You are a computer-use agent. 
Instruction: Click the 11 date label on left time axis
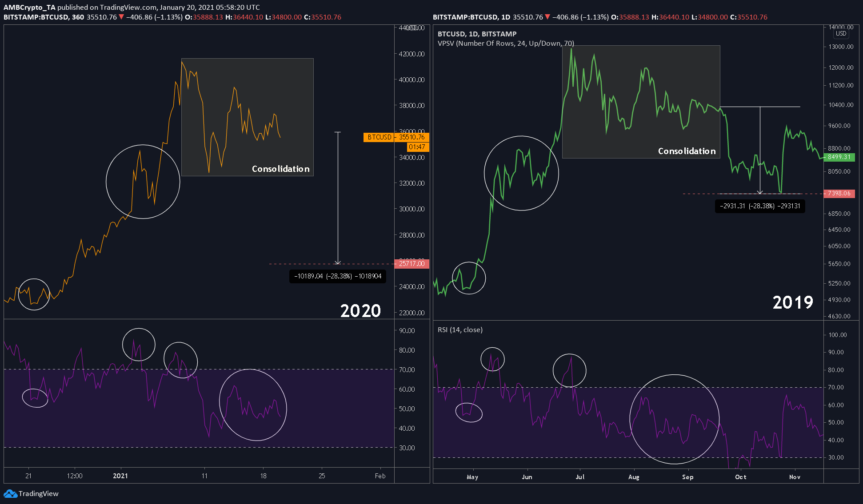[x=204, y=476]
